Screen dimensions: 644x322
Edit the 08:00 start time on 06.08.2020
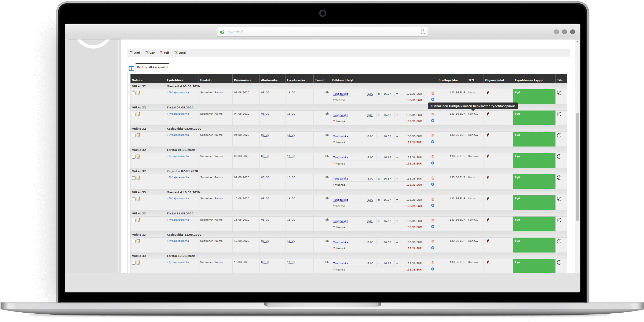coord(265,156)
